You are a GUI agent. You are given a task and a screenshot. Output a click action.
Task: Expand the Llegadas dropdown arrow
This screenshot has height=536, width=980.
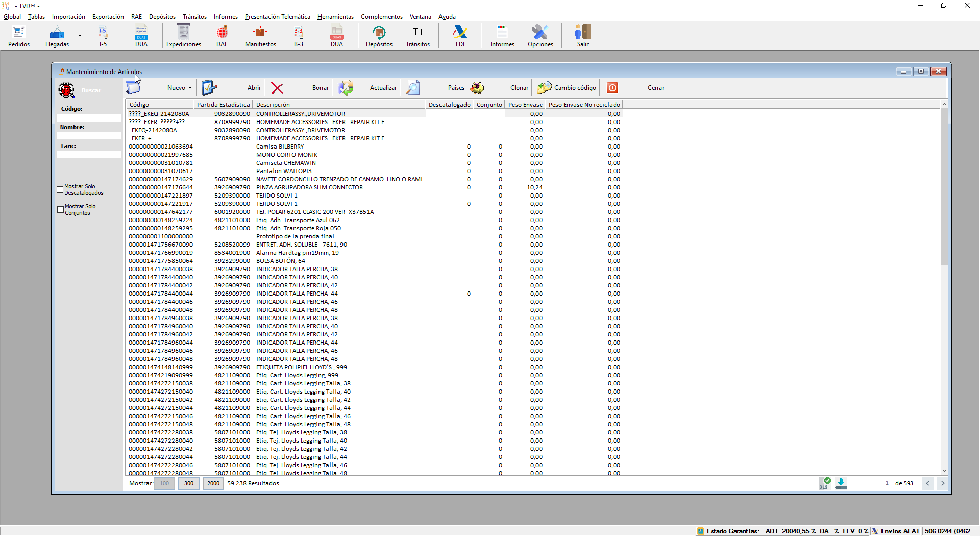point(80,36)
